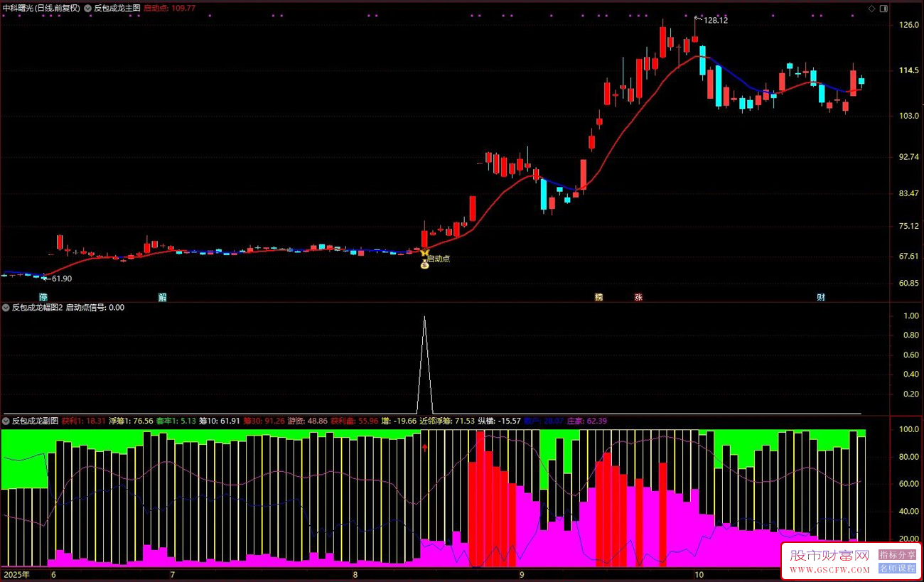Click the 解 info marker on the chart
924x582 pixels.
click(162, 297)
